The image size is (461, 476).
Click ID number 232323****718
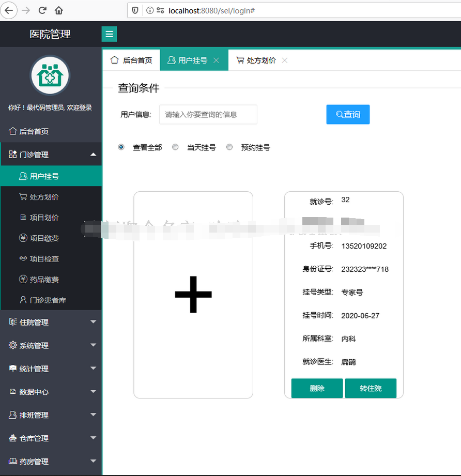365,269
